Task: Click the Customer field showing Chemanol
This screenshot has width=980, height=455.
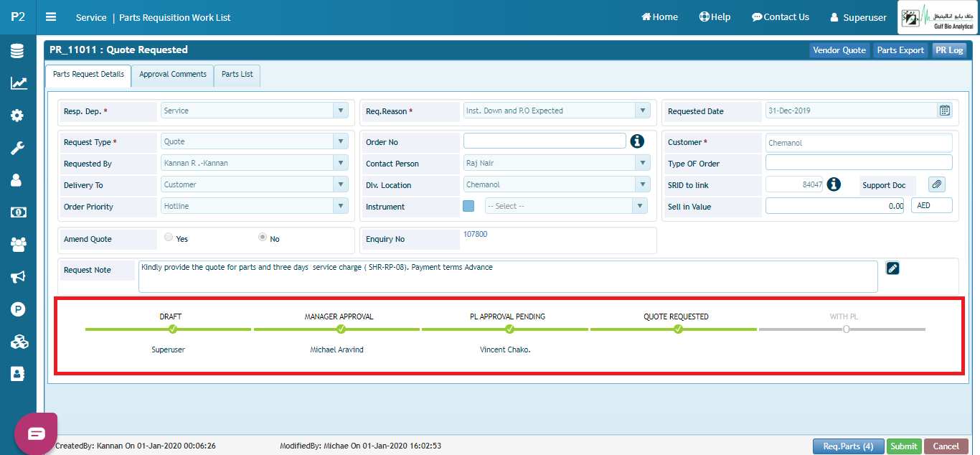Action: pos(859,142)
